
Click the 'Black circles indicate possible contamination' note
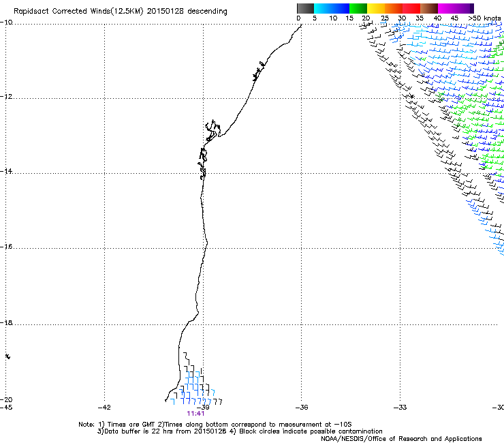(x=311, y=431)
